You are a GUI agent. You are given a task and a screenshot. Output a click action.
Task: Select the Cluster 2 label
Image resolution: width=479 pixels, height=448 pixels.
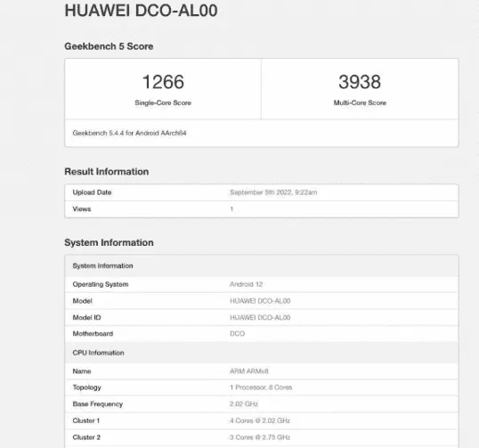coord(86,437)
